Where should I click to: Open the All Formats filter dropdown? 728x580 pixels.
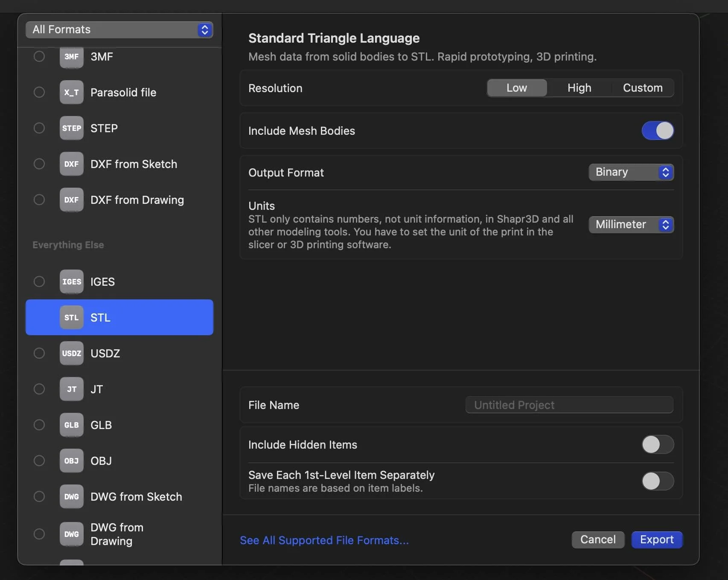[x=119, y=29]
